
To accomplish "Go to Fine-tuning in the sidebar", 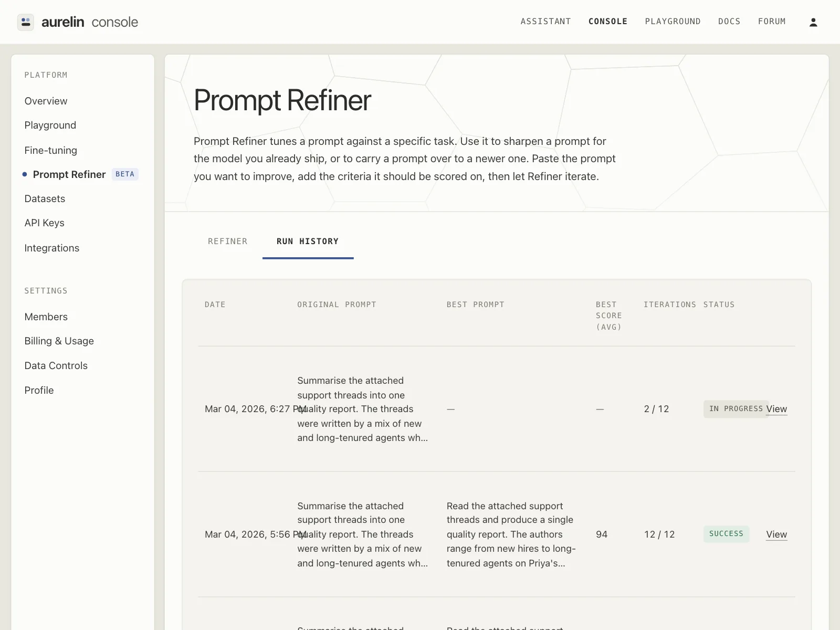I will click(x=50, y=150).
